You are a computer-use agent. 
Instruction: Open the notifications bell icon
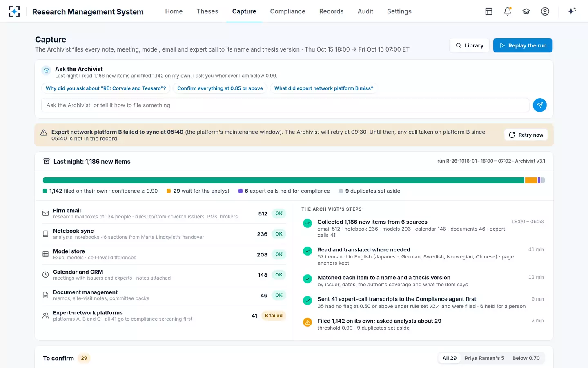click(x=508, y=11)
